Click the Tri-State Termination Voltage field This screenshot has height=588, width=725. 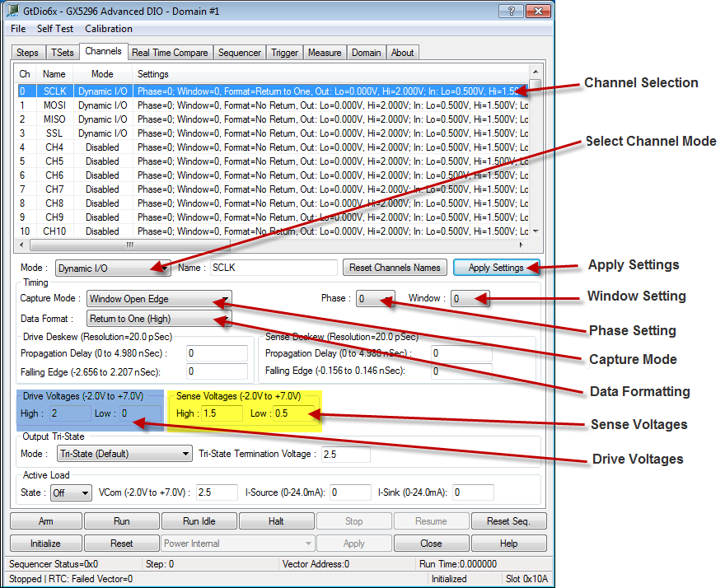pyautogui.click(x=346, y=454)
